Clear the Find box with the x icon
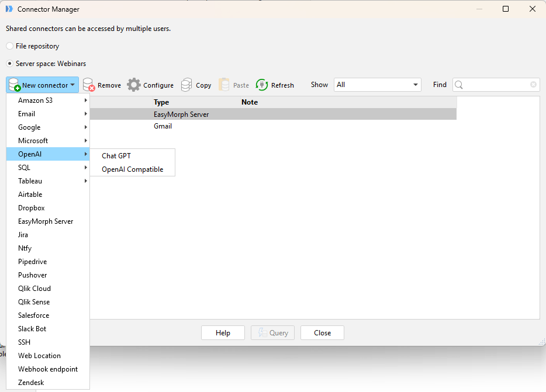 tap(533, 85)
